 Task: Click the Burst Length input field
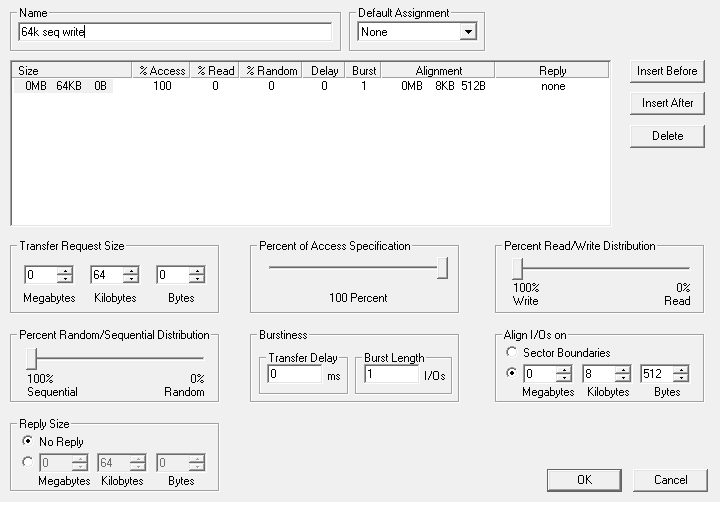coord(391,375)
